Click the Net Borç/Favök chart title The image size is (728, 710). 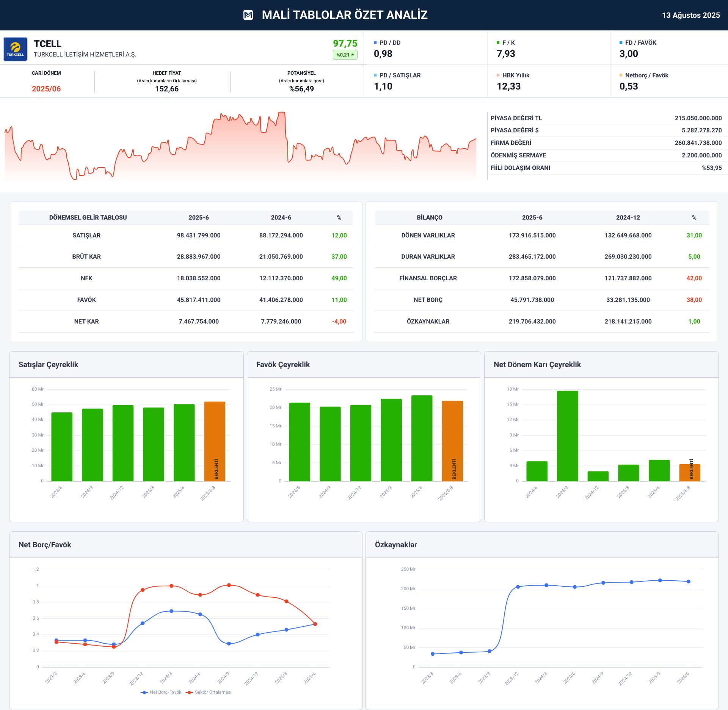[45, 545]
